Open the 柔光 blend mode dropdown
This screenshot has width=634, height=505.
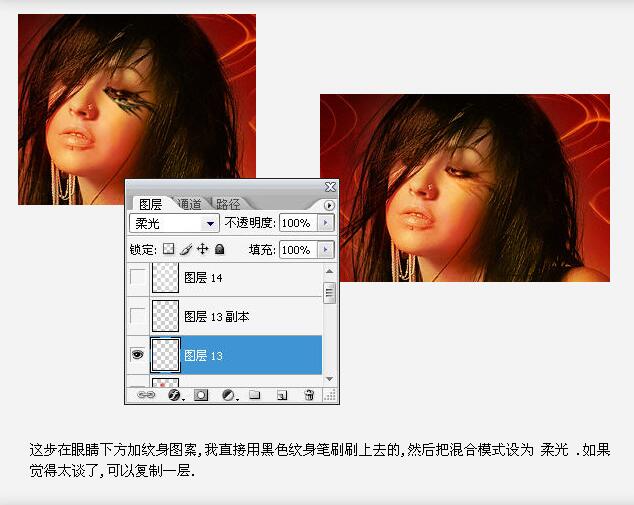point(174,223)
